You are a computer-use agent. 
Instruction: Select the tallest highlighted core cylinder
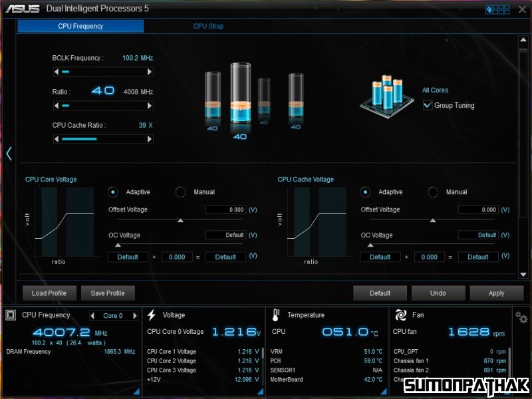click(241, 93)
